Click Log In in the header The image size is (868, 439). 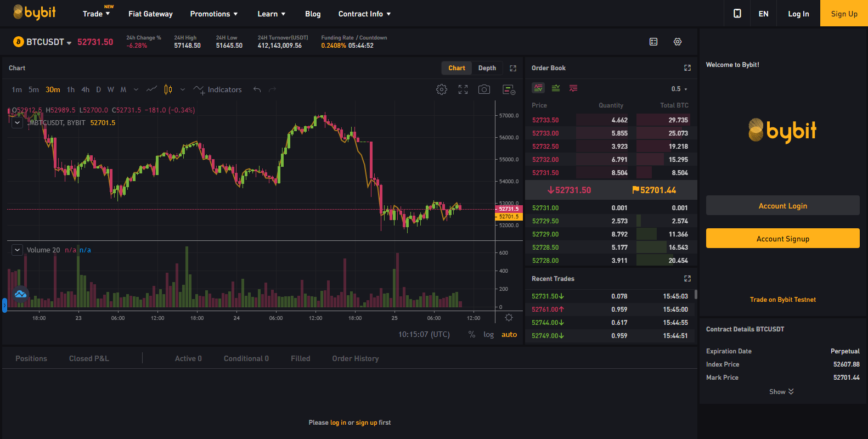coord(798,14)
